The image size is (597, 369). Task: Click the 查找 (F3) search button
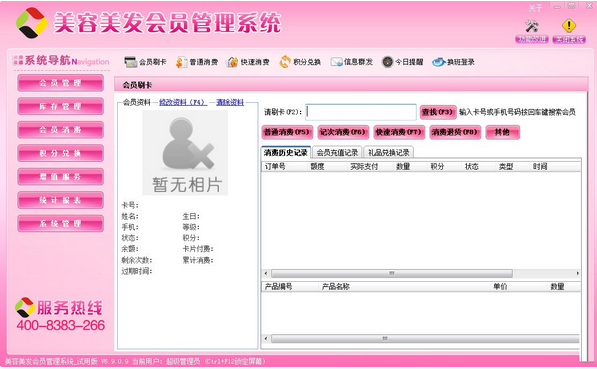438,112
